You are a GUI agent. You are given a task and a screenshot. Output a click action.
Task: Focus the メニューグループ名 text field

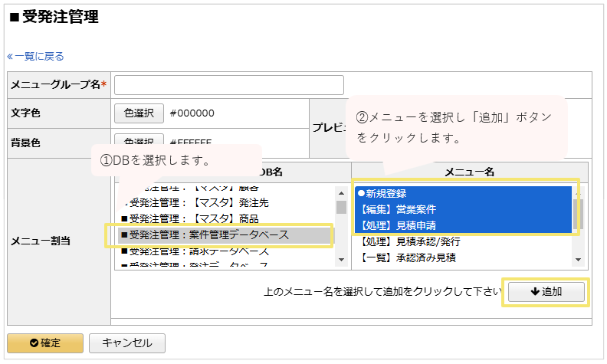tap(228, 85)
